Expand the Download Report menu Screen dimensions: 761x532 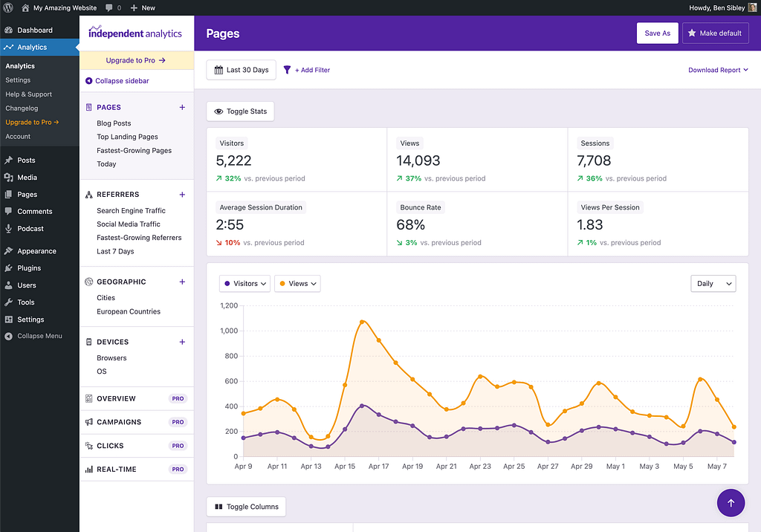(x=718, y=70)
